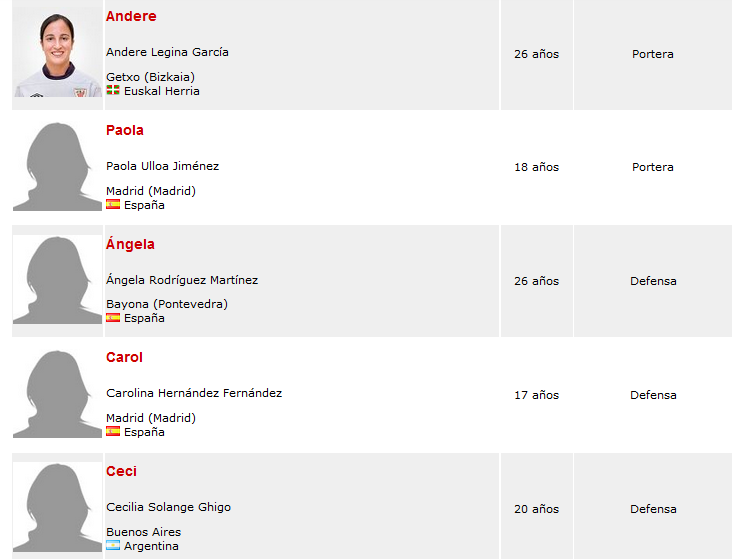The height and width of the screenshot is (559, 732).
Task: Click the Spain flag under Bayona (Pontevedra)
Action: tap(113, 318)
